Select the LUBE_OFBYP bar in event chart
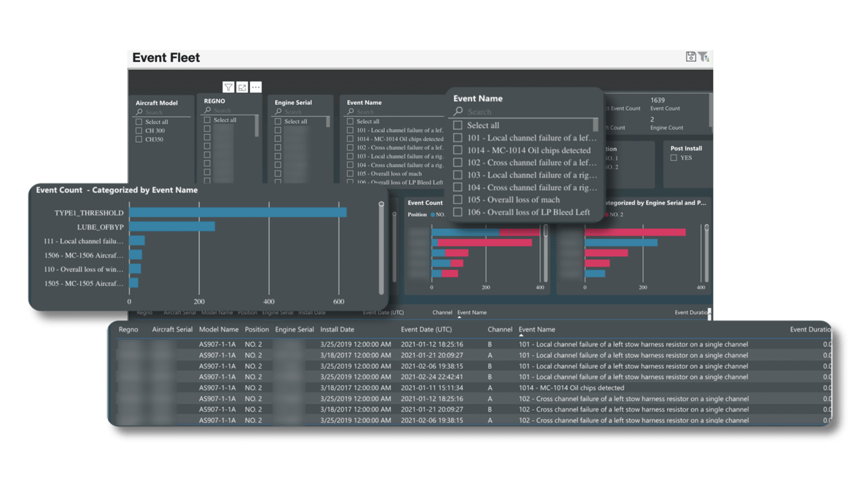Image resolution: width=868 pixels, height=488 pixels. tap(172, 227)
